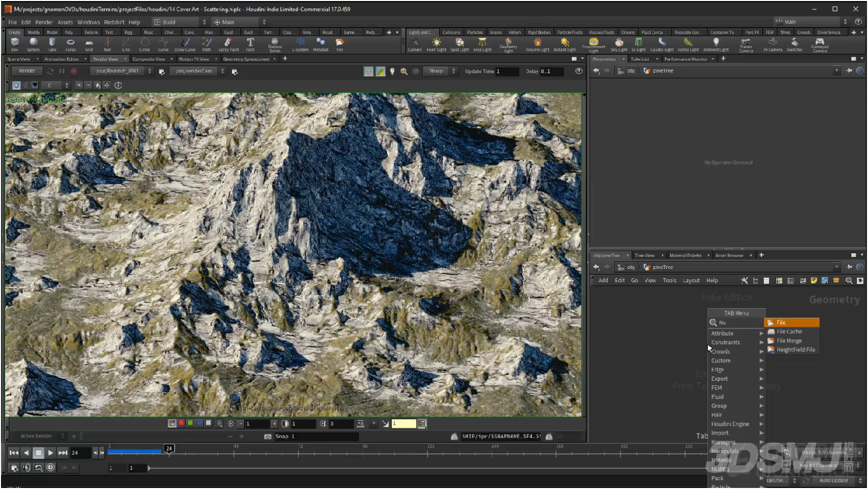Click the frame 24 timeline marker
This screenshot has height=489, width=868.
coord(169,449)
